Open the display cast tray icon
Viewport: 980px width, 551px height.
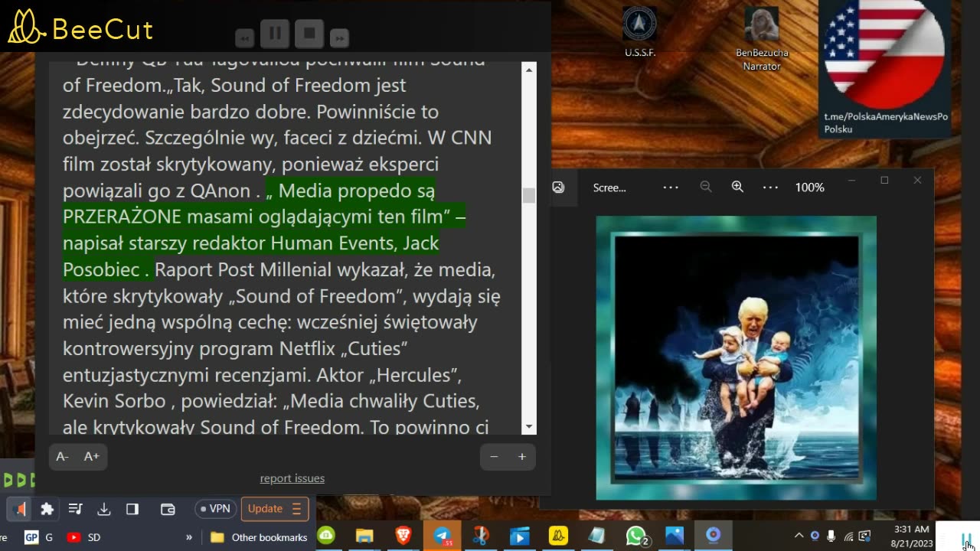point(865,536)
